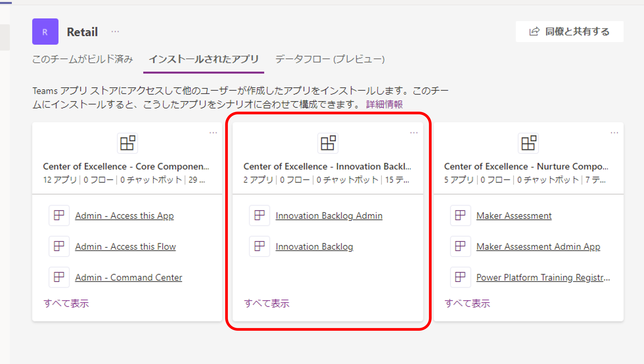Click the share icon on the 同僚と共有する button
Viewport: 644px width, 364px height.
[534, 32]
